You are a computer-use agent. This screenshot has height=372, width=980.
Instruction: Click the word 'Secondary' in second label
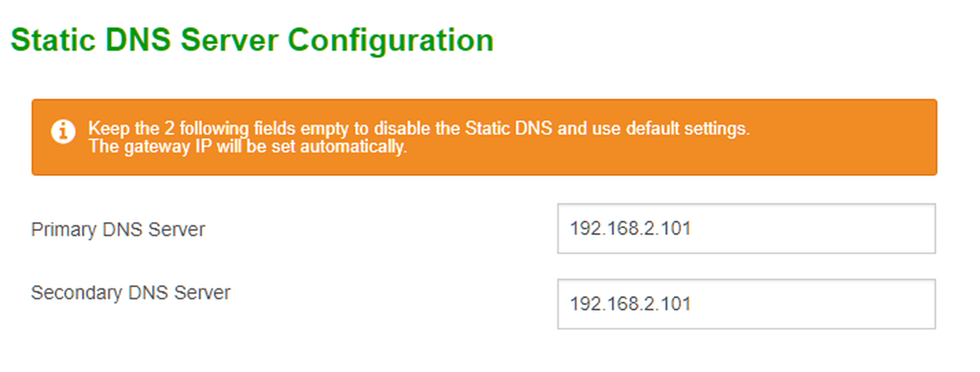click(x=77, y=293)
